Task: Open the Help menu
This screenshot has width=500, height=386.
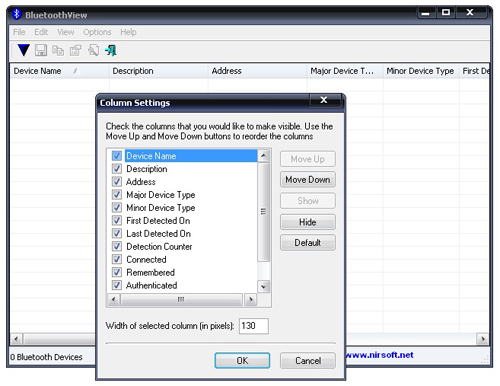Action: tap(128, 32)
